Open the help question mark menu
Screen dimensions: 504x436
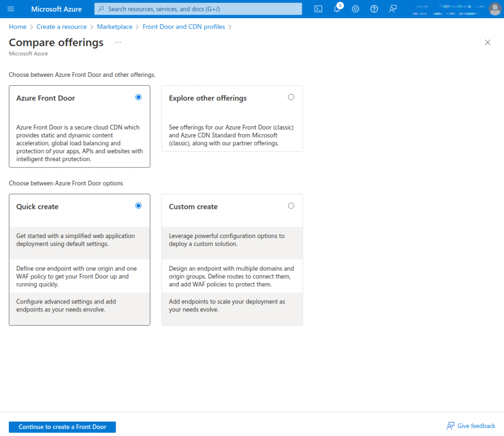[x=374, y=9]
